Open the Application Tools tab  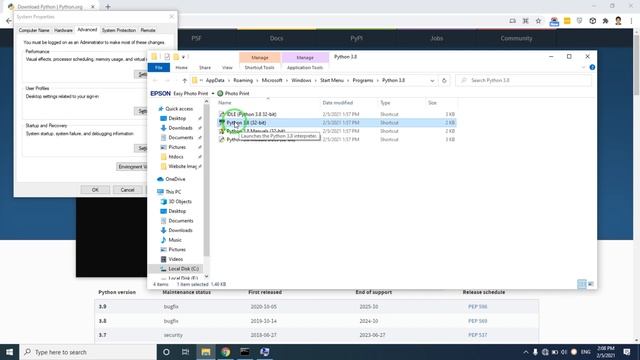coord(305,67)
